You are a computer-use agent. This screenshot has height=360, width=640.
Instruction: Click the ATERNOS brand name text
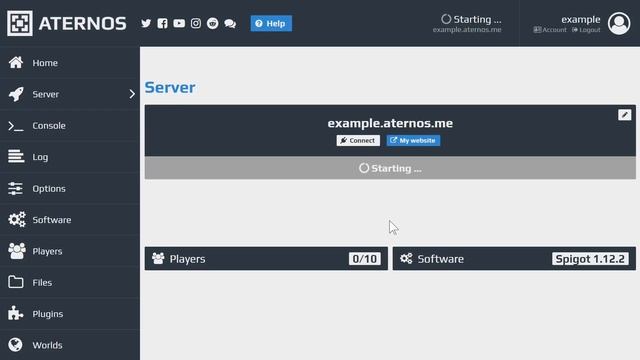(x=82, y=23)
